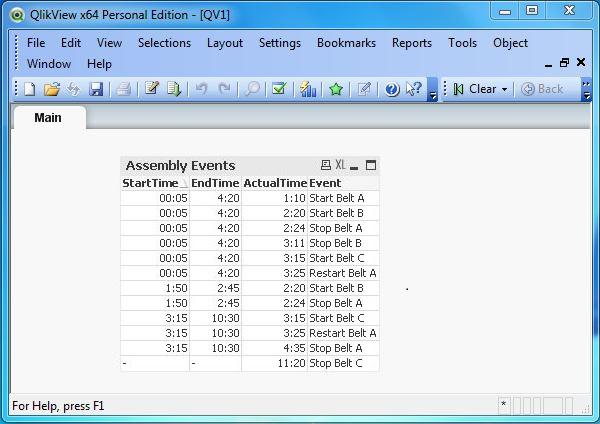This screenshot has height=424, width=600.
Task: Click the Print icon on Assembly Events table
Action: [326, 165]
